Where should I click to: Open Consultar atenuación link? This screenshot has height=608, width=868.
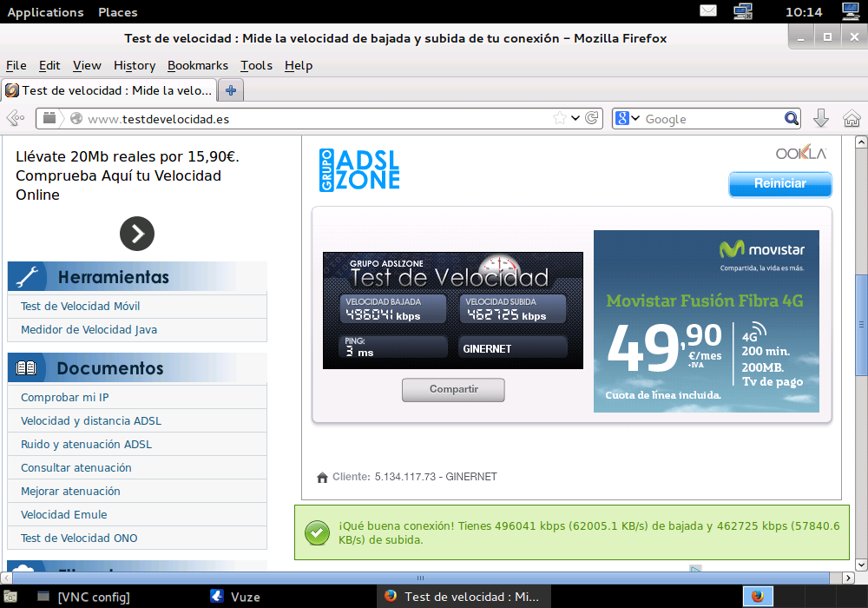76,467
